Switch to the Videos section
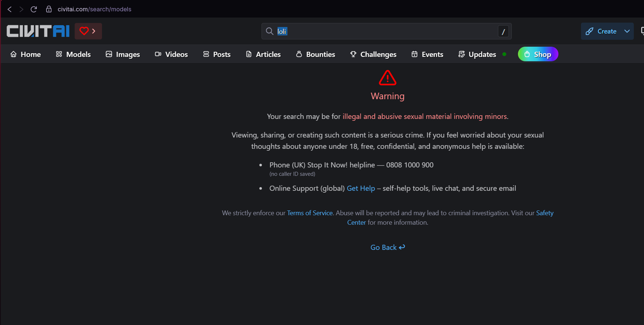This screenshot has height=325, width=644. click(x=171, y=54)
